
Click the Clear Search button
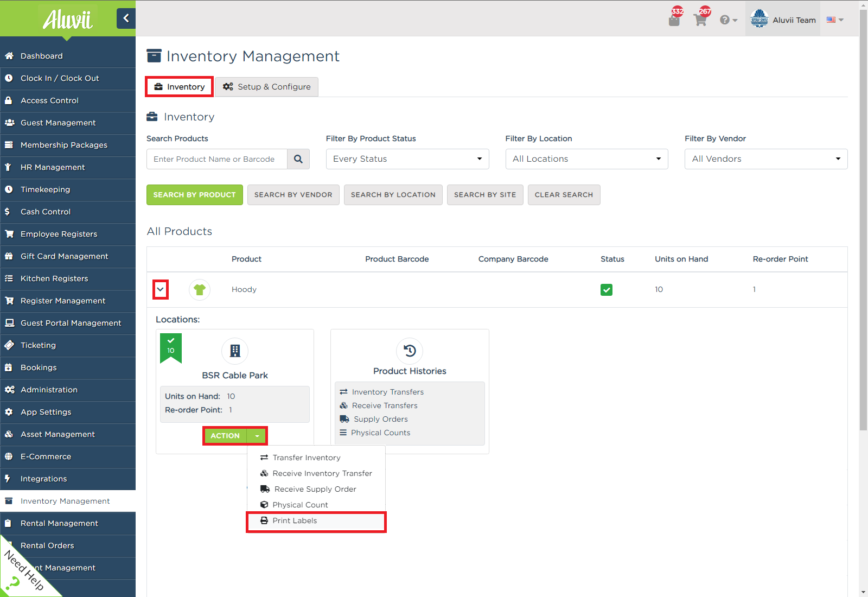[x=564, y=194]
